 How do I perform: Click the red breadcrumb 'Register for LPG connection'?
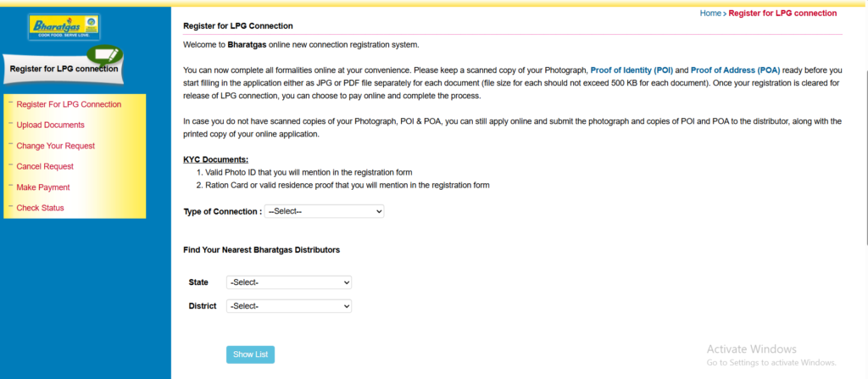(782, 14)
